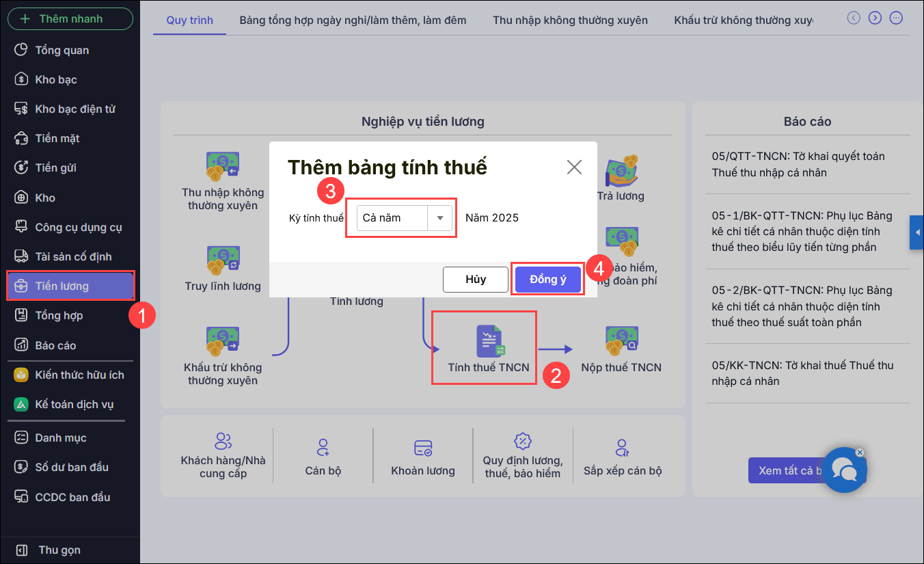Screen dimensions: 924x564
Task: Switch to Thu nhập không thường xuyên tab
Action: (x=570, y=20)
